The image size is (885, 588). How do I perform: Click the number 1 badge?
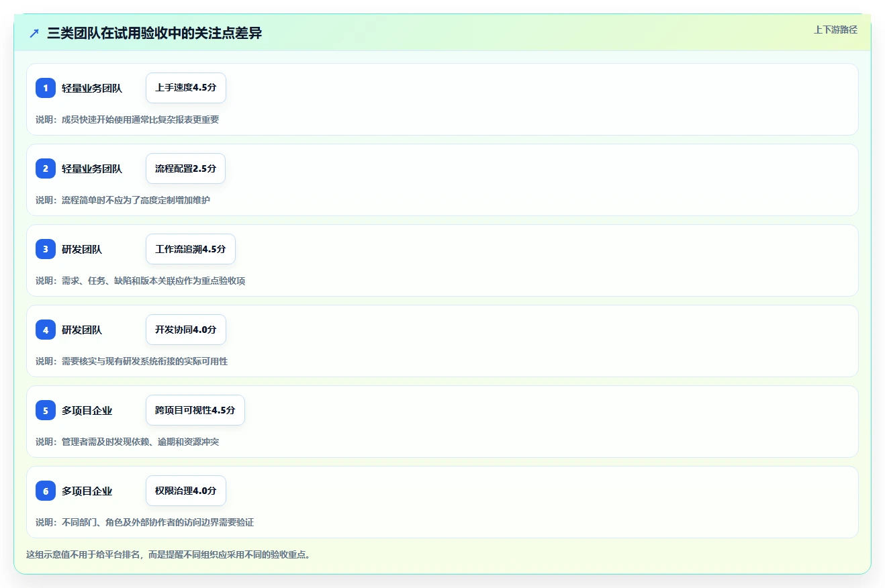tap(46, 88)
